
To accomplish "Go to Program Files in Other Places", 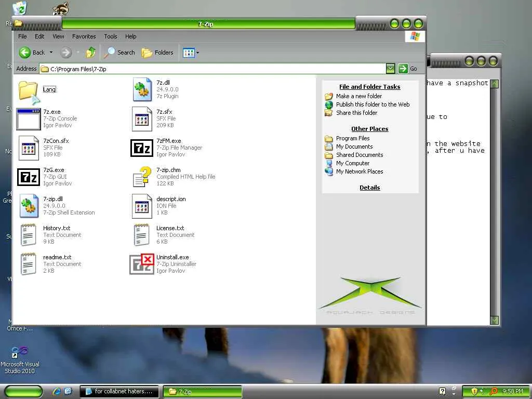I will point(353,138).
